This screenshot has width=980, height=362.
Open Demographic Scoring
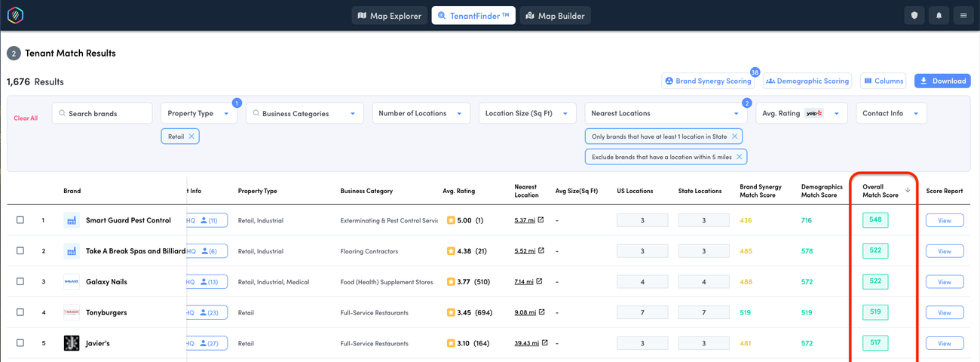(x=807, y=81)
